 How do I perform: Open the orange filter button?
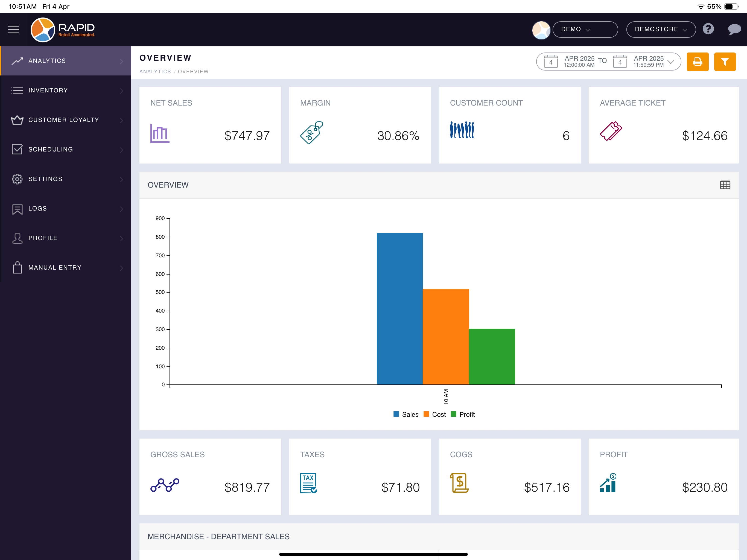[x=725, y=62]
